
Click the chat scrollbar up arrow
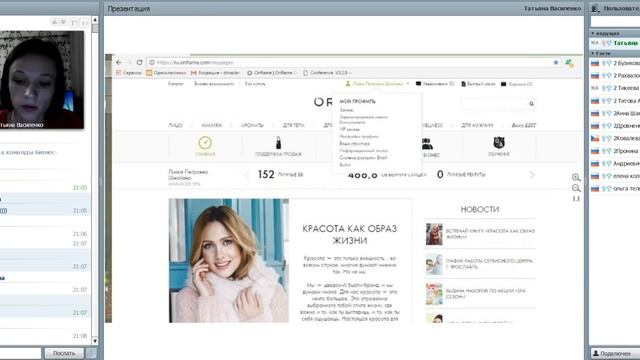tap(95, 20)
